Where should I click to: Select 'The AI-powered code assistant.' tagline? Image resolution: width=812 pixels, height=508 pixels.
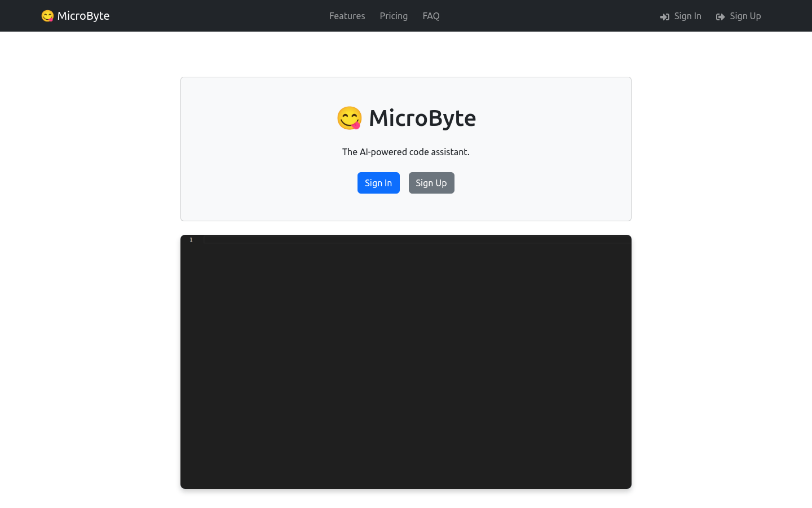point(406,152)
